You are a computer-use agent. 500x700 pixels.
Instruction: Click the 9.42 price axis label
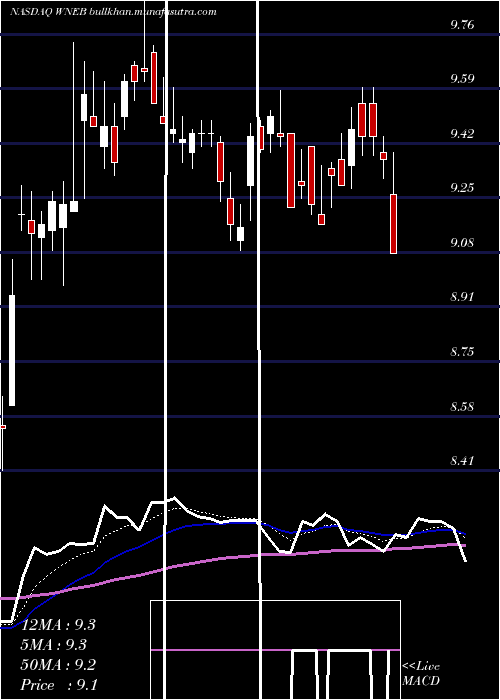pos(462,133)
